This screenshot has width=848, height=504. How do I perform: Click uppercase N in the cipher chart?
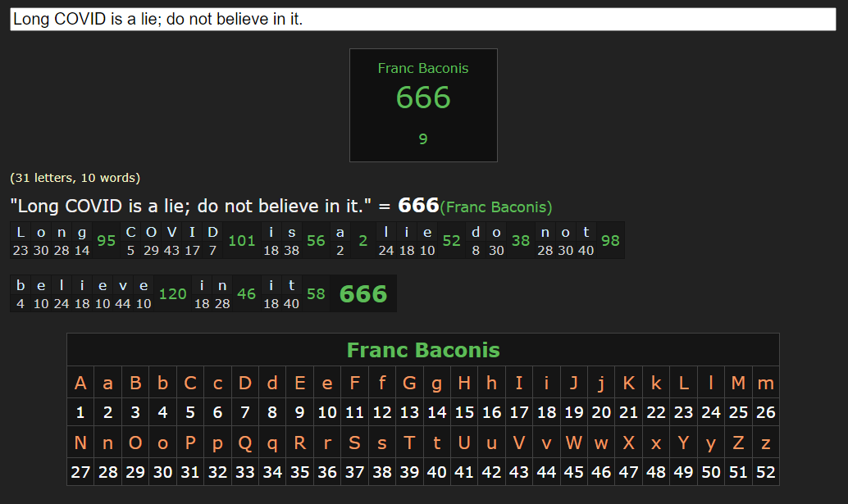(x=80, y=443)
